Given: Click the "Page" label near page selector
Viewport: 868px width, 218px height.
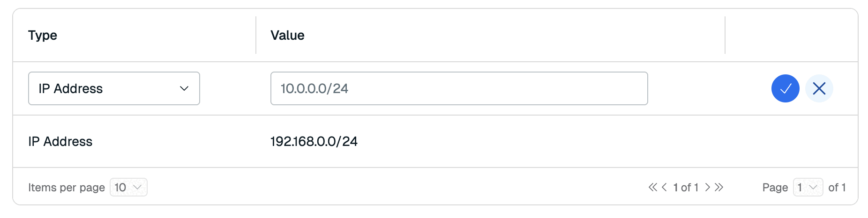Looking at the screenshot, I should click(x=775, y=188).
